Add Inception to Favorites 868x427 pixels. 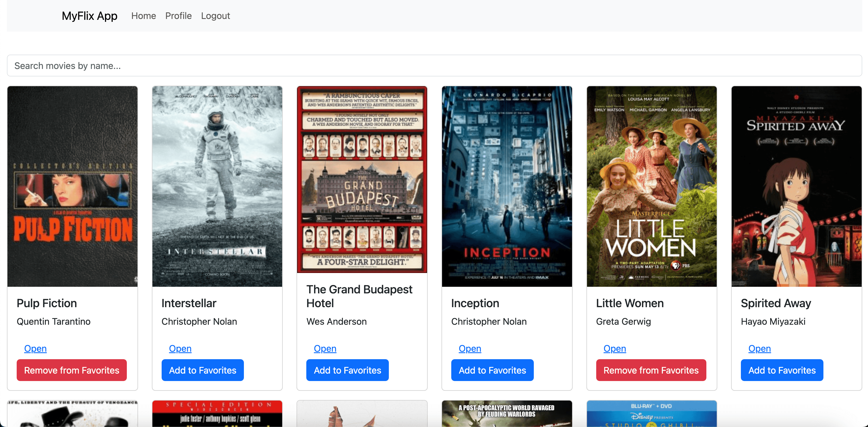click(x=492, y=370)
